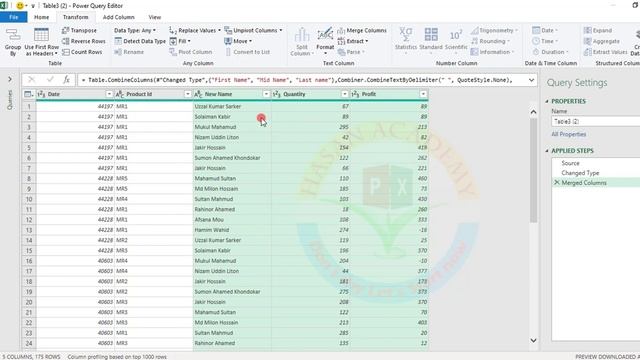Click the Merge Columns icon
640x360 pixels.
(x=341, y=31)
